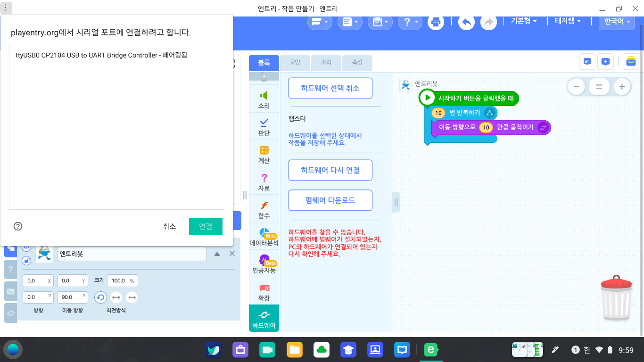Select the no-rotation single-arrow 회전방식 option
The height and width of the screenshot is (362, 644).
132,297
